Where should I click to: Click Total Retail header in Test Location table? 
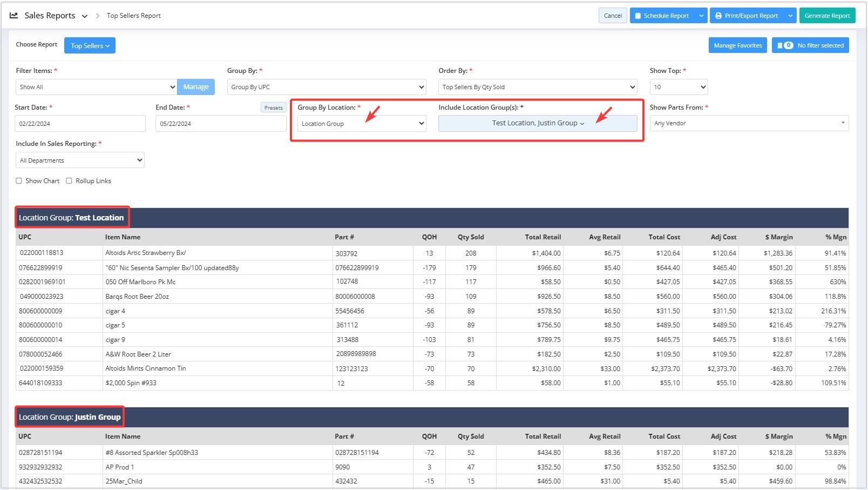(x=542, y=237)
